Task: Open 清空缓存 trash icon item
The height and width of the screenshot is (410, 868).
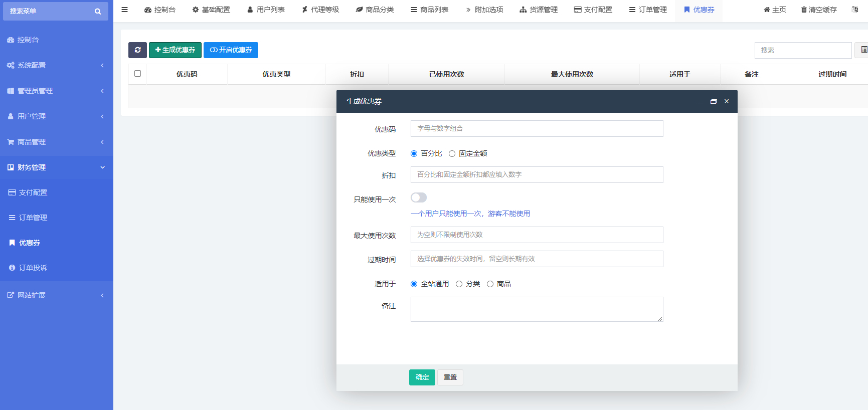Action: pos(818,10)
